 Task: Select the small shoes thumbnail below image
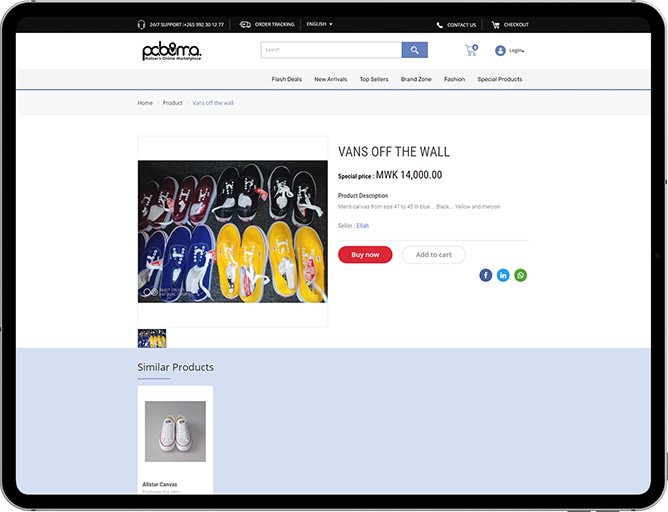click(x=152, y=339)
